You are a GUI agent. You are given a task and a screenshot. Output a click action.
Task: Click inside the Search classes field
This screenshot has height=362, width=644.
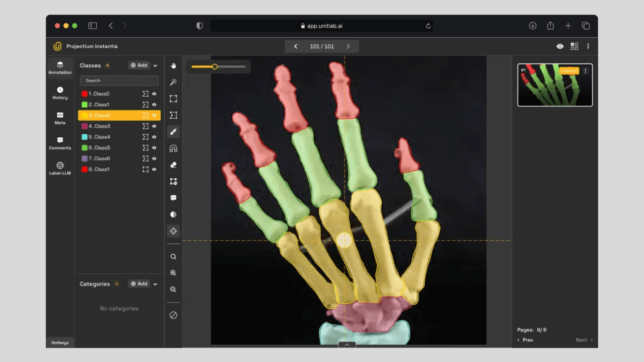[x=119, y=80]
